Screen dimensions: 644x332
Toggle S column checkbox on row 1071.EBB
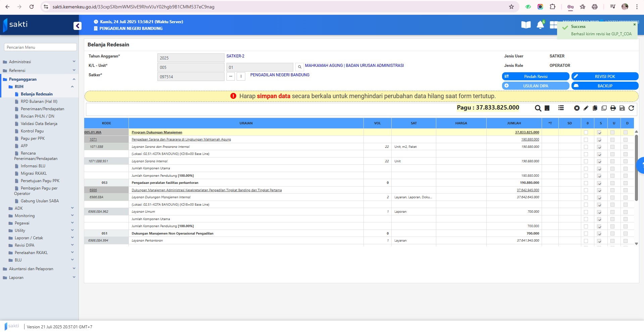[x=599, y=147]
